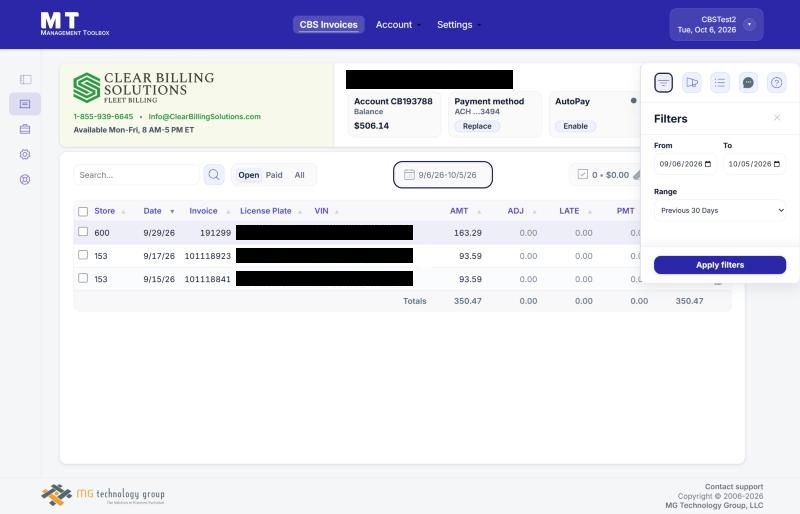Expand the CBSTest2 user menu arrow
This screenshot has width=800, height=514.
click(749, 24)
